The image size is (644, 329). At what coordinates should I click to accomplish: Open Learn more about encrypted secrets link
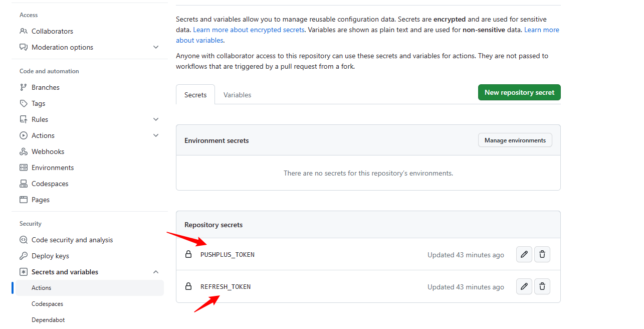coord(249,30)
